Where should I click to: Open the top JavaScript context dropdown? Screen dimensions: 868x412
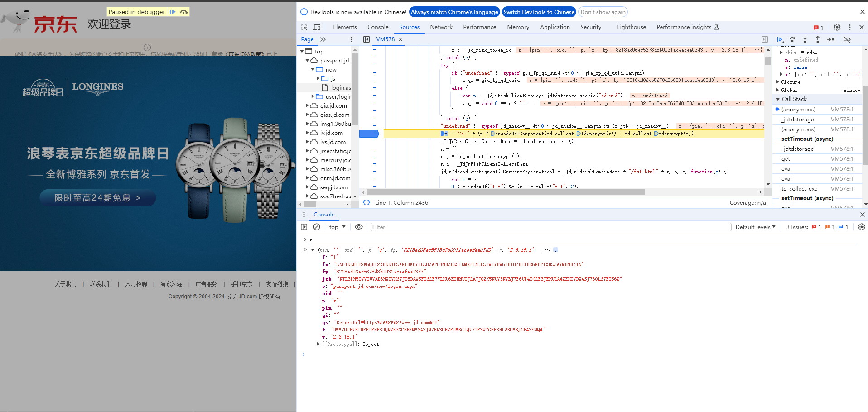(338, 227)
